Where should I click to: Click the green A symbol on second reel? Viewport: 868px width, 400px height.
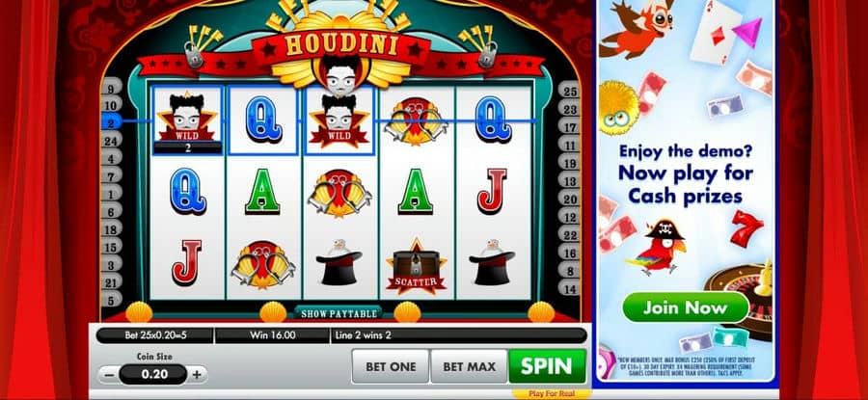(x=262, y=192)
